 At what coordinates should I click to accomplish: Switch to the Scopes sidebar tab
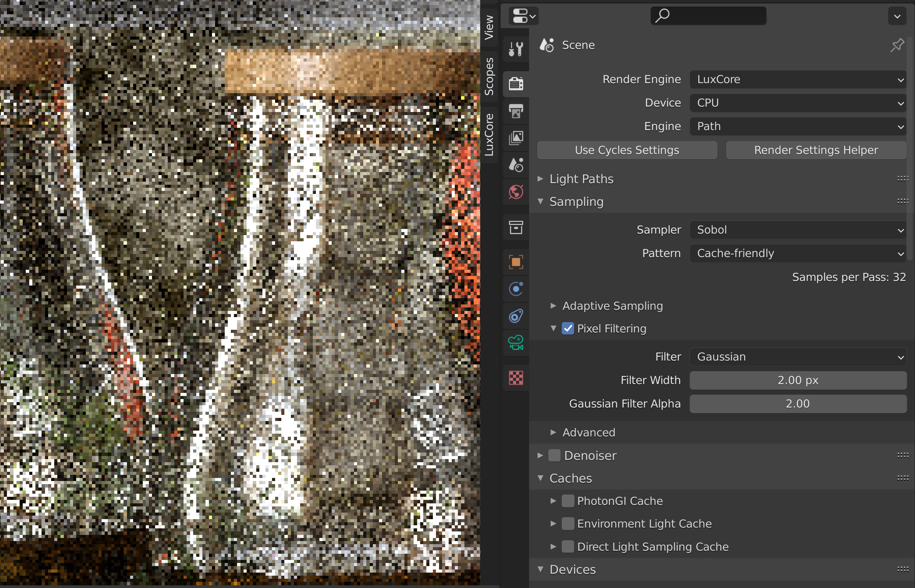pos(489,76)
